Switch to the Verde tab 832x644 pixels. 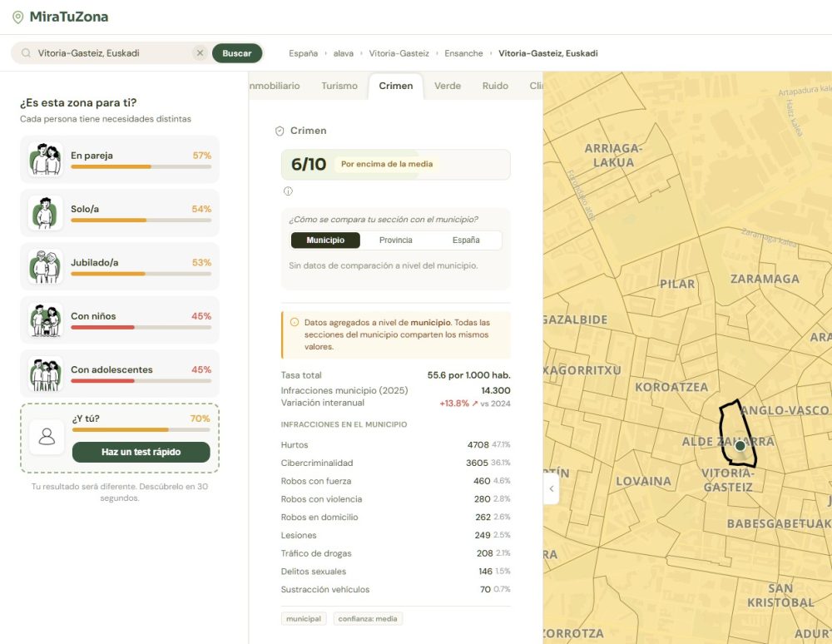click(448, 86)
